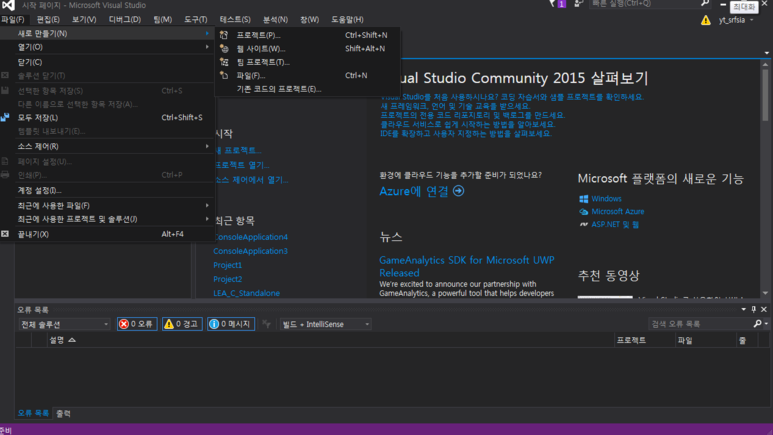The width and height of the screenshot is (773, 435).
Task: Open the ConsoleApplication3 recent project link
Action: (250, 251)
